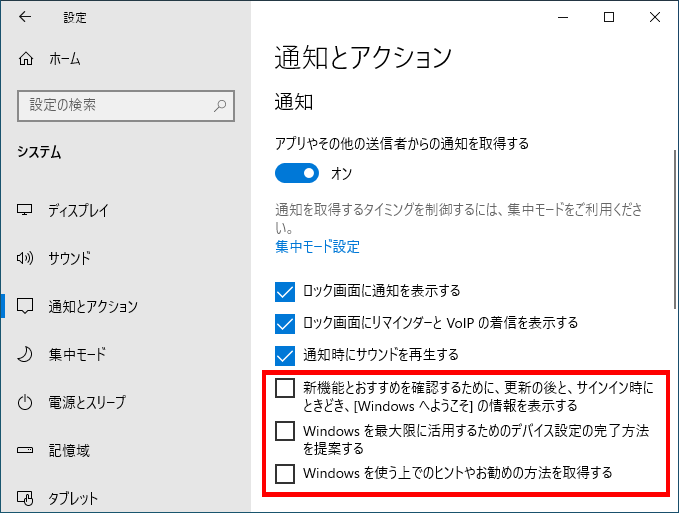Select the Tablet icon
The image size is (679, 513).
click(x=25, y=498)
